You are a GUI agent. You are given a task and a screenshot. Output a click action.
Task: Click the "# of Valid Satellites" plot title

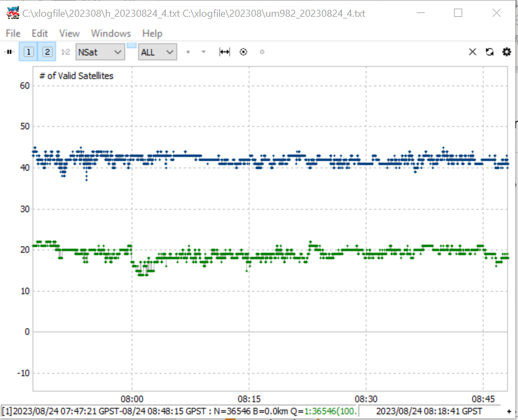[76, 76]
